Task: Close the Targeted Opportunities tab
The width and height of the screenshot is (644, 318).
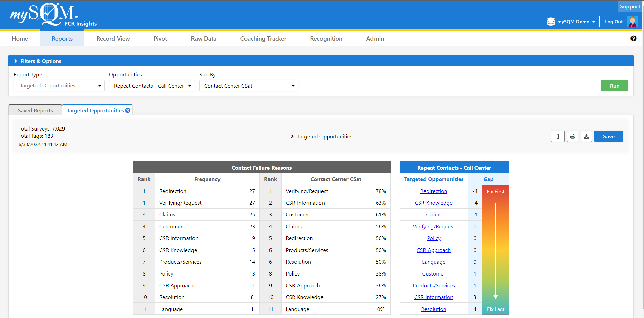Action: 128,110
